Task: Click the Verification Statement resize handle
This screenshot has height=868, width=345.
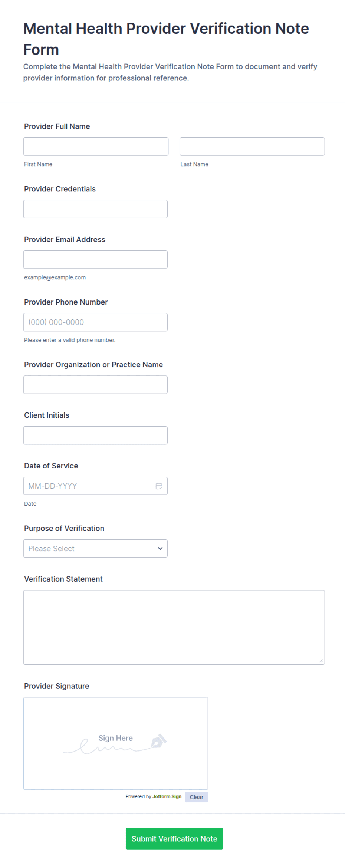Action: (x=321, y=661)
